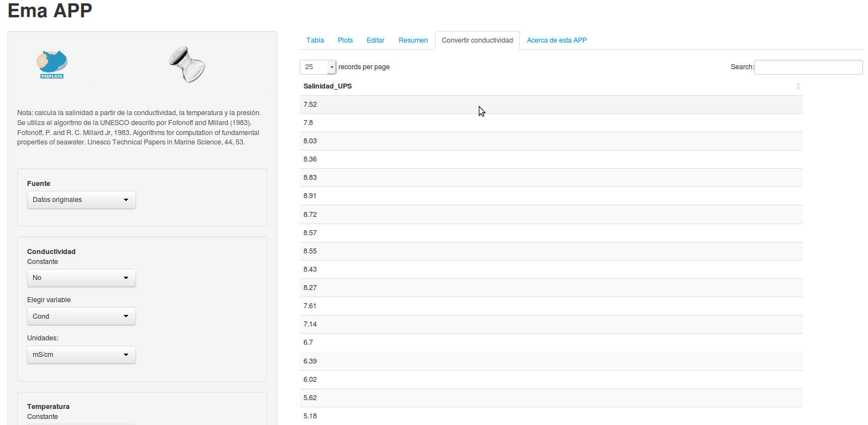Select the row with value 7.61
This screenshot has width=868, height=425.
[x=551, y=306]
